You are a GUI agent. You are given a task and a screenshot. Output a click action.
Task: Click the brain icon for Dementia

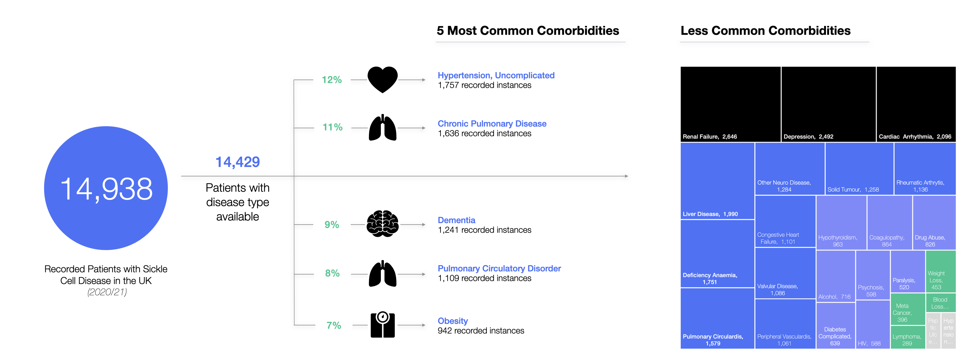point(382,224)
